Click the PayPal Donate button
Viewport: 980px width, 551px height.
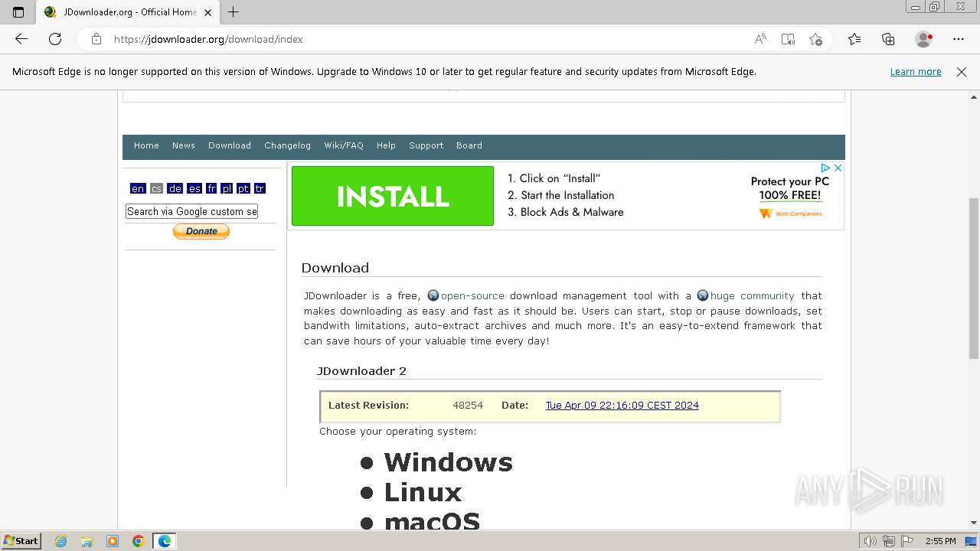pyautogui.click(x=201, y=231)
